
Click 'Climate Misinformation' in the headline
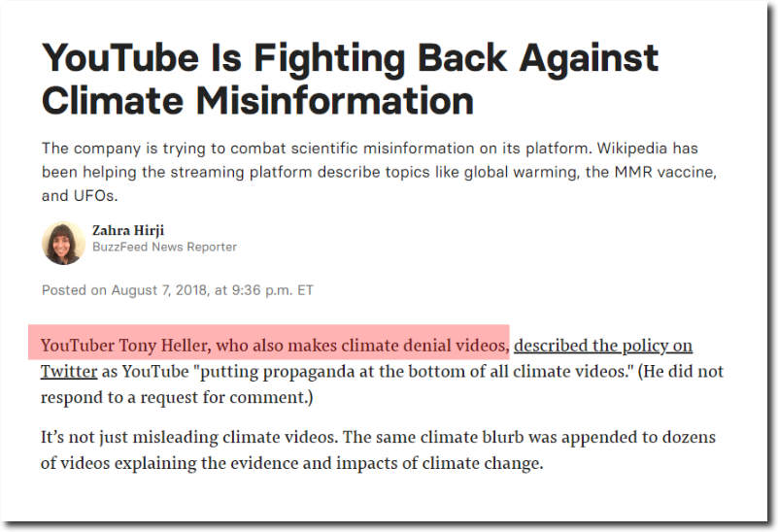(x=258, y=101)
